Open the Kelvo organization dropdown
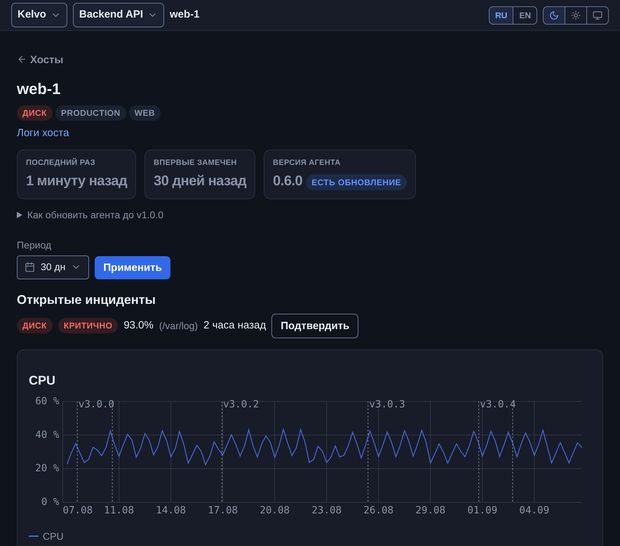Image resolution: width=620 pixels, height=546 pixels. click(x=39, y=15)
